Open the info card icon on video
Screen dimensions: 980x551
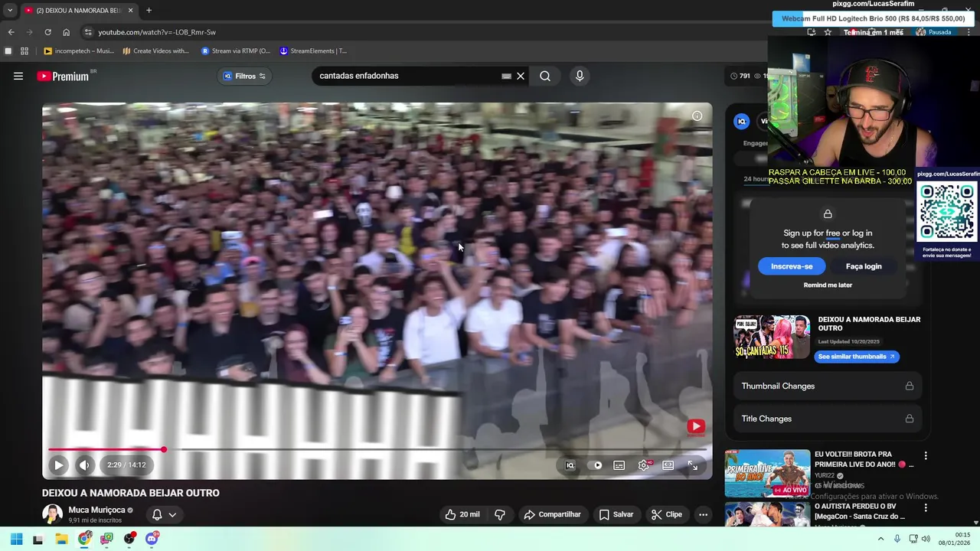(697, 116)
